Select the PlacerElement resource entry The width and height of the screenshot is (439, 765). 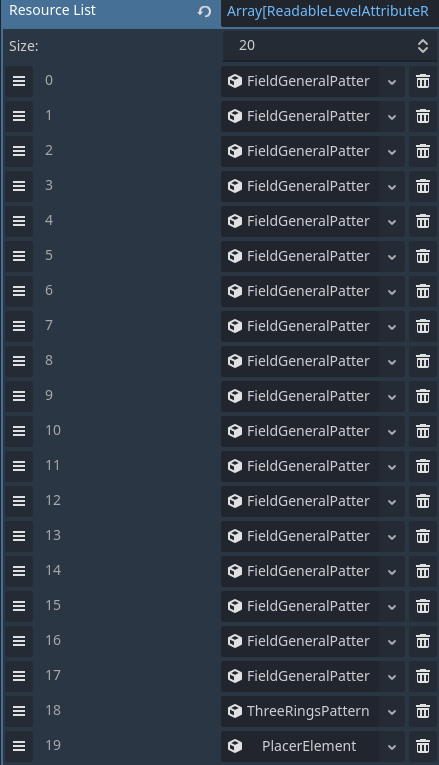(300, 746)
